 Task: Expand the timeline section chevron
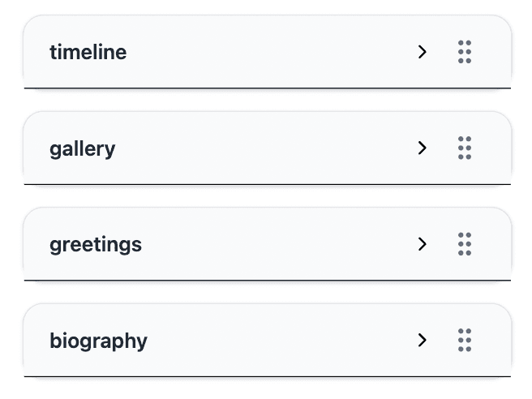422,52
